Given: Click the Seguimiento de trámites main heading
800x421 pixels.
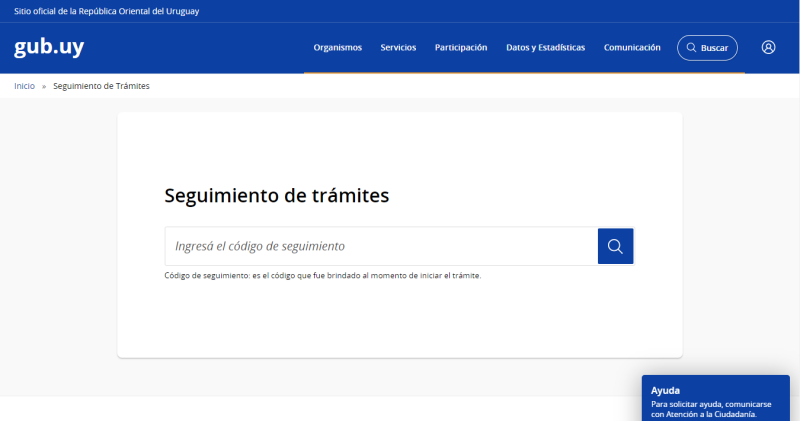Looking at the screenshot, I should pyautogui.click(x=276, y=196).
